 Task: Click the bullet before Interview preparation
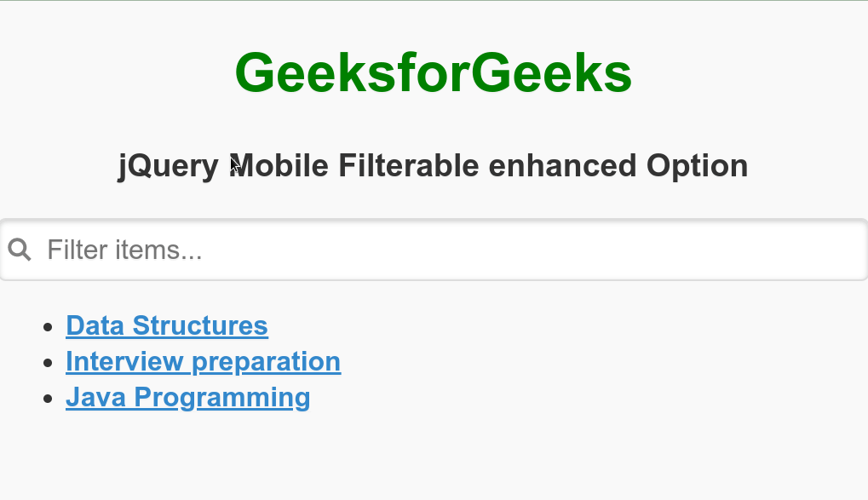48,362
